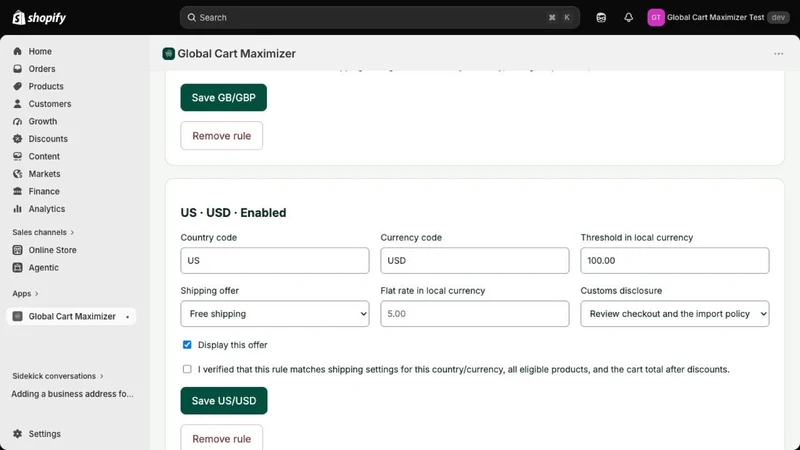Click the GT store avatar
Image resolution: width=800 pixels, height=450 pixels.
(656, 17)
